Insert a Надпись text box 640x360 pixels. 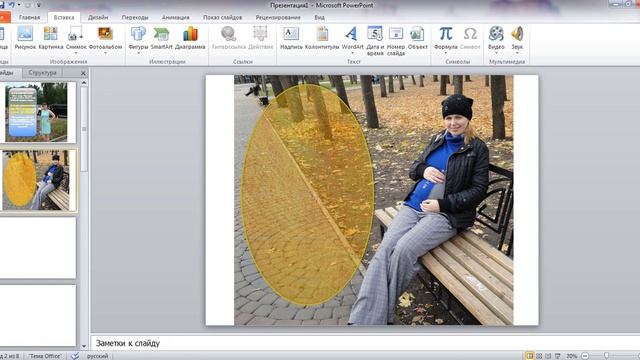click(291, 38)
